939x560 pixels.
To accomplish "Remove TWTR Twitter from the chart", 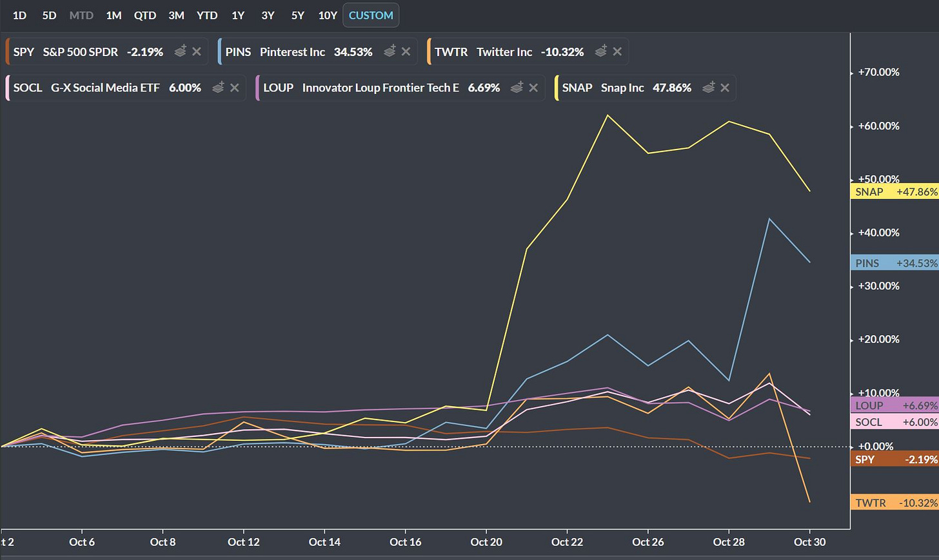I will (617, 52).
